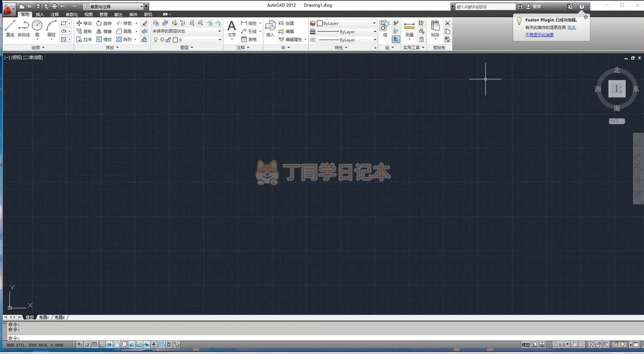Click the 登录 sign-in button
This screenshot has width=644, height=354.
[536, 6]
